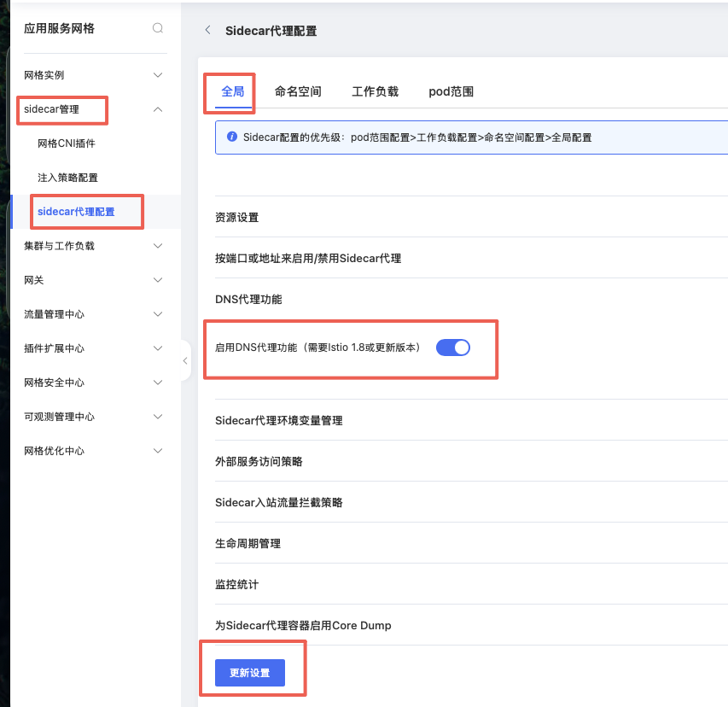Switch to the 工作负载 tab
Image resolution: width=728 pixels, height=707 pixels.
click(x=375, y=91)
